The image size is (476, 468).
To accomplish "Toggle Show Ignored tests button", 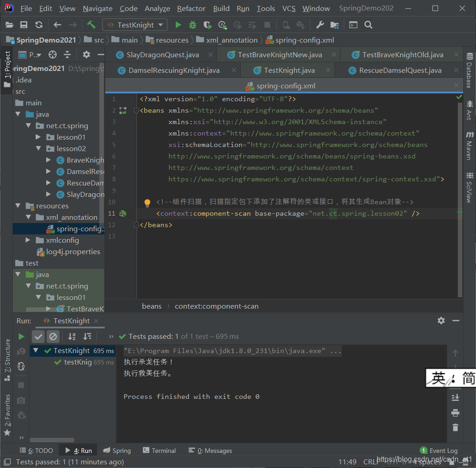I will 53,337.
